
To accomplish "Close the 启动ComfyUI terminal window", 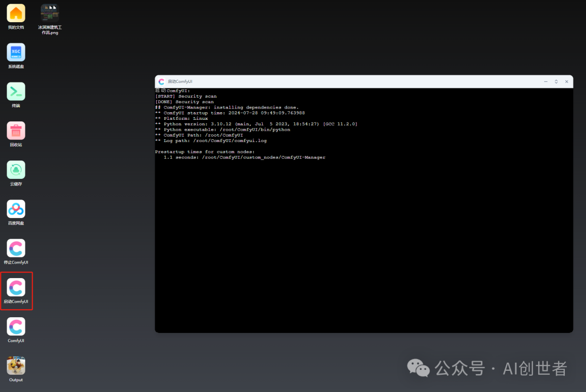I will coord(566,82).
